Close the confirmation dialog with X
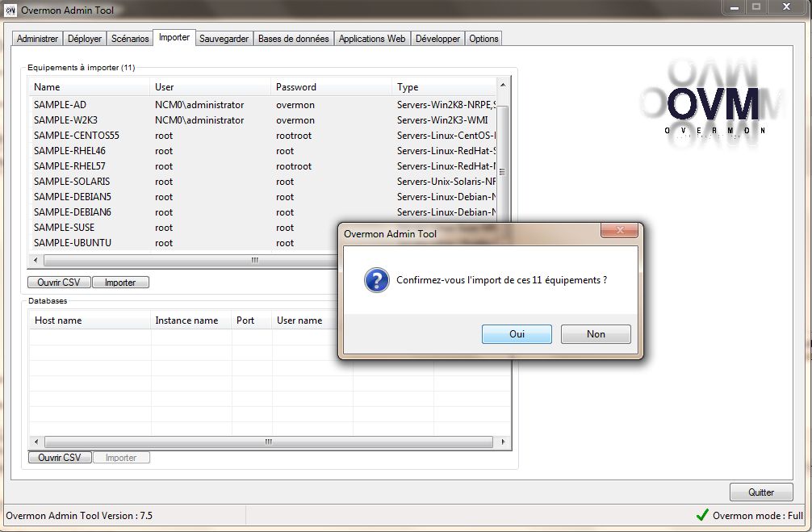This screenshot has width=812, height=532. (619, 231)
